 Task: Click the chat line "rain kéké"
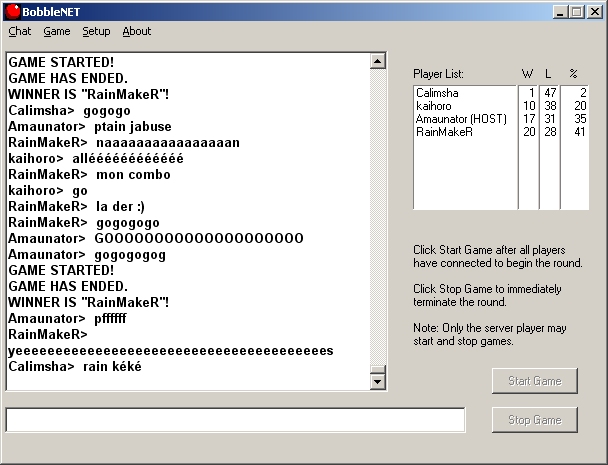(x=112, y=367)
